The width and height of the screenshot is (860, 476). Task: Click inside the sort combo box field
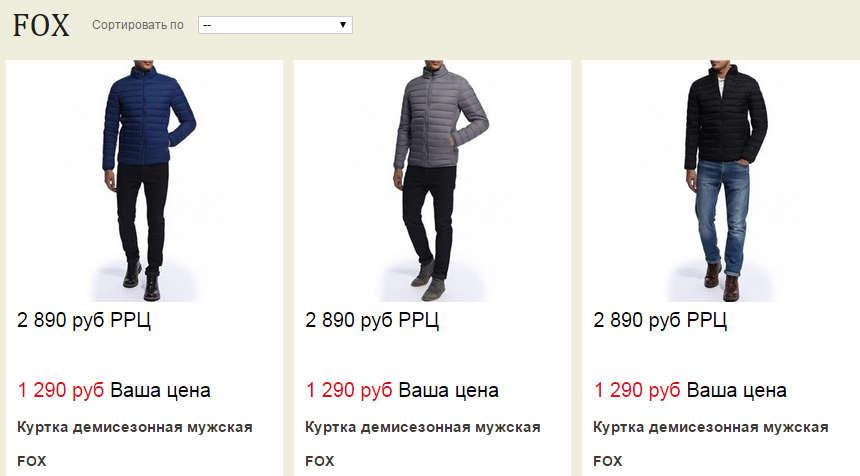pyautogui.click(x=275, y=25)
